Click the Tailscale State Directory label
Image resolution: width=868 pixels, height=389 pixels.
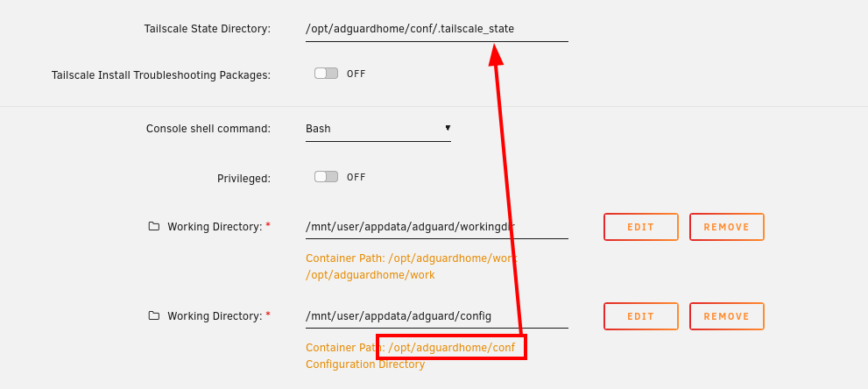point(208,29)
